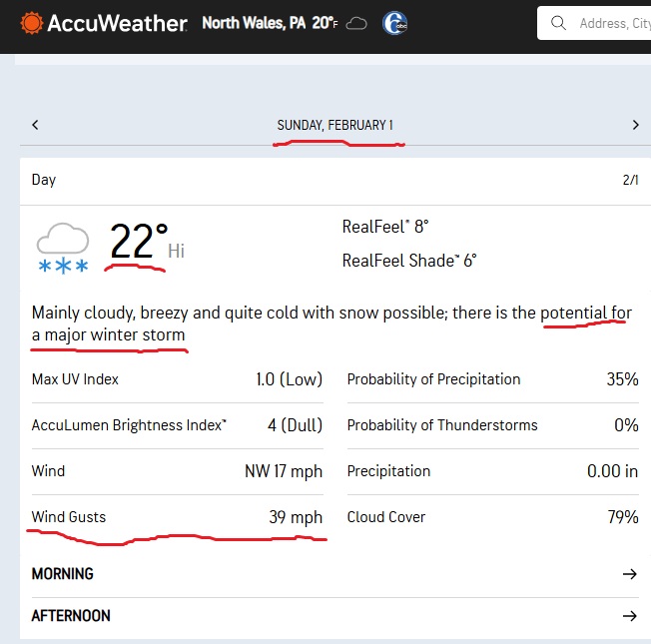
Task: Click North Wales, PA location link
Action: [254, 23]
